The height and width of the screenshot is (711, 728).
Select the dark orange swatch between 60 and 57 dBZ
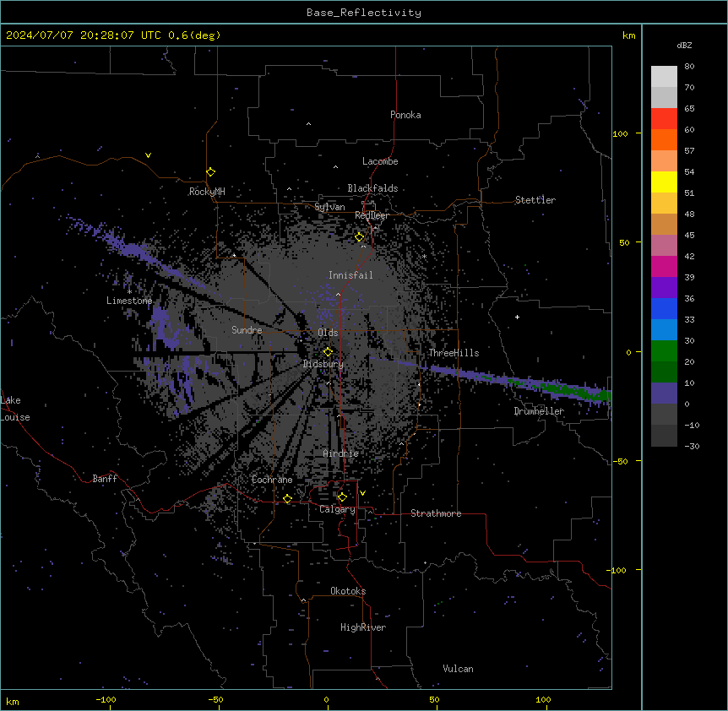664,139
